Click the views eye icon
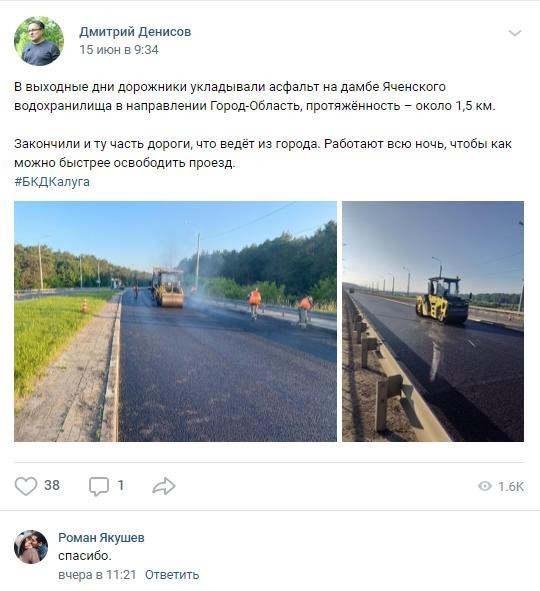Viewport: 540px width, 591px height. click(x=485, y=486)
